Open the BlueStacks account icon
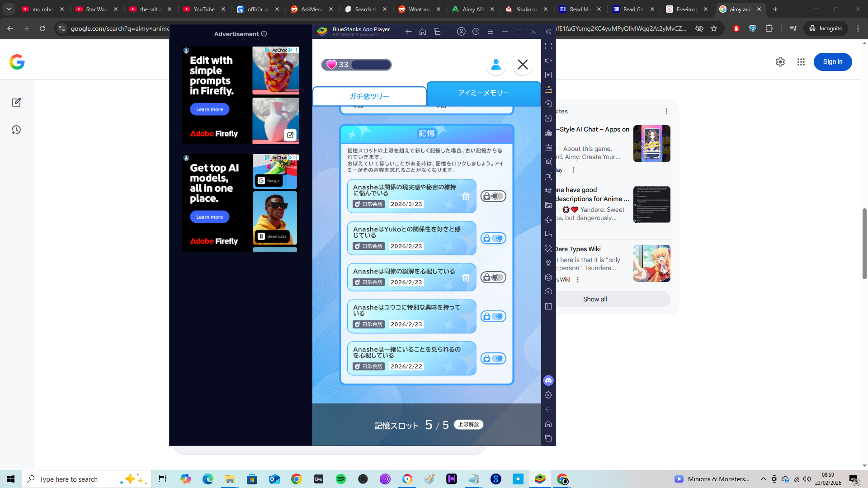The width and height of the screenshot is (868, 488). (x=461, y=32)
